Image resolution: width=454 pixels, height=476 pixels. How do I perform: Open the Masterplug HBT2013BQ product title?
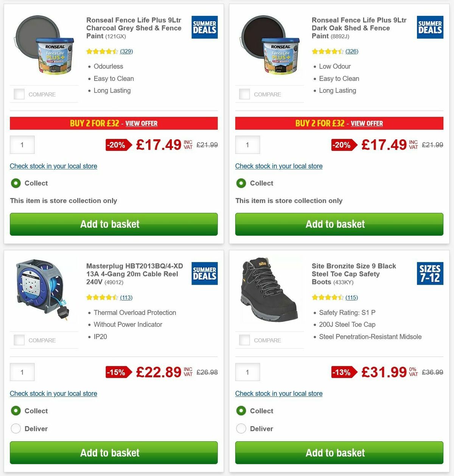coord(134,274)
